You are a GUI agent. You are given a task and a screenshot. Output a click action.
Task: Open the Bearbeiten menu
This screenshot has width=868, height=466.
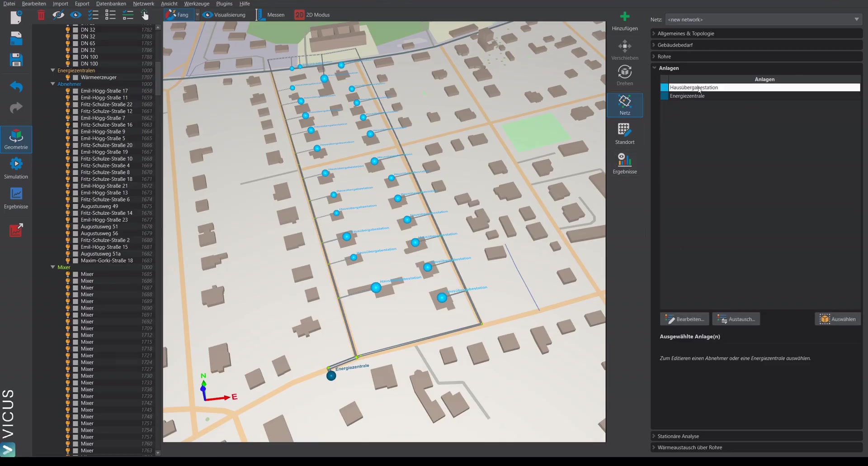pos(34,4)
